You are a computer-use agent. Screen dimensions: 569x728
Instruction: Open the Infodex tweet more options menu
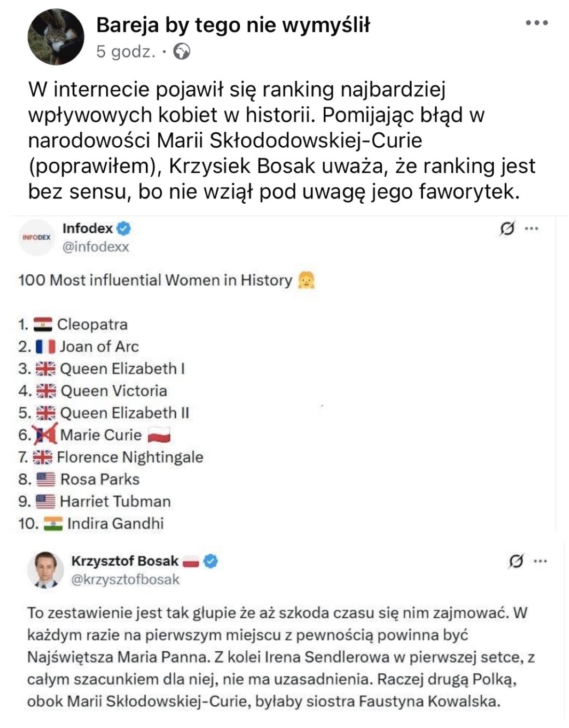pyautogui.click(x=531, y=228)
